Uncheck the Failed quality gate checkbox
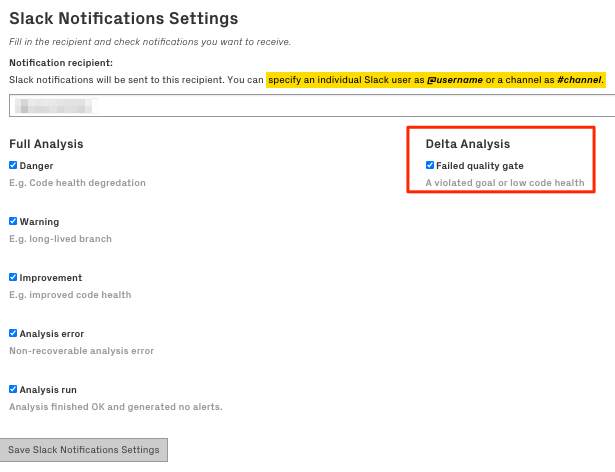615x472 pixels. coord(430,165)
